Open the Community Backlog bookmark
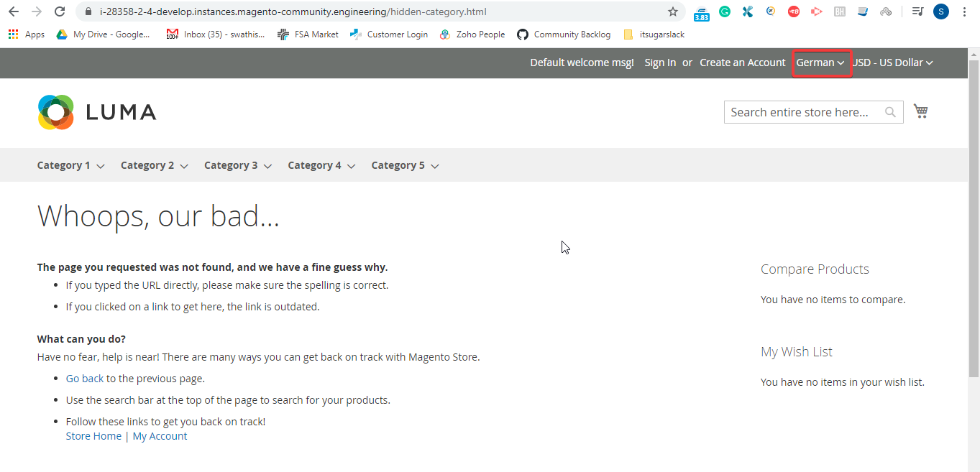The image size is (980, 472). click(x=564, y=34)
